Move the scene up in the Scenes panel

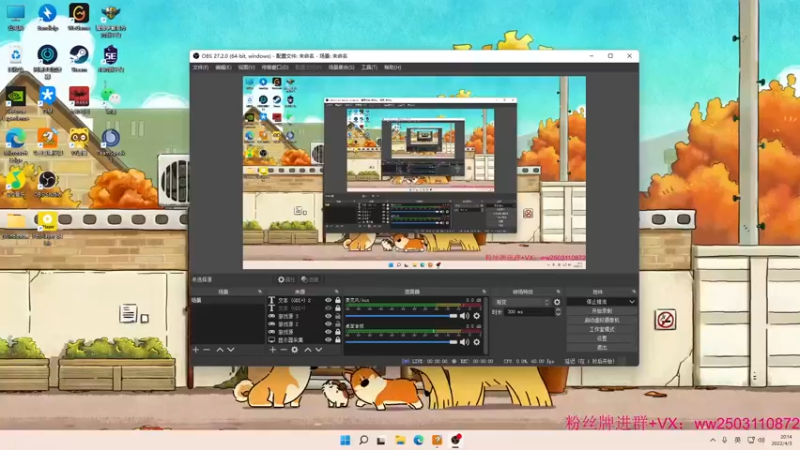pyautogui.click(x=220, y=350)
